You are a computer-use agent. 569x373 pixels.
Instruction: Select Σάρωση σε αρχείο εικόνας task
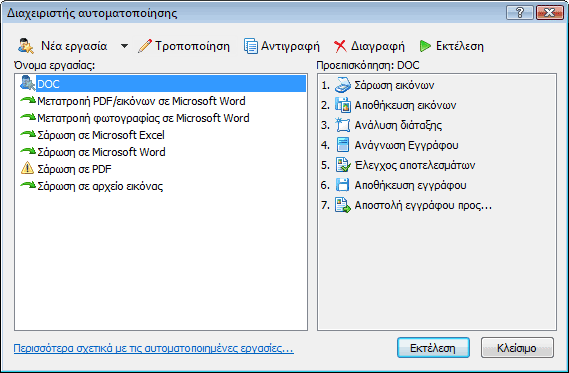100,186
